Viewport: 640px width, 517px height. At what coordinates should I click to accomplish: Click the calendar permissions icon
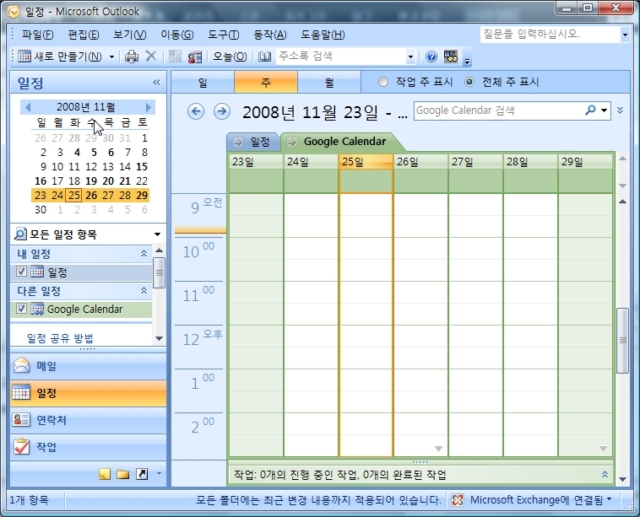click(195, 57)
